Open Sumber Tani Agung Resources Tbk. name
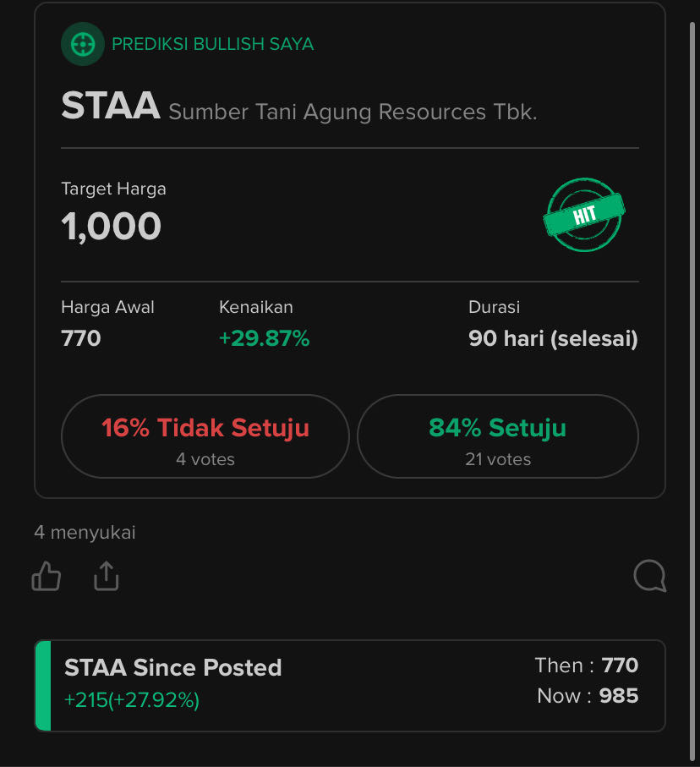The width and height of the screenshot is (700, 767). (x=353, y=112)
